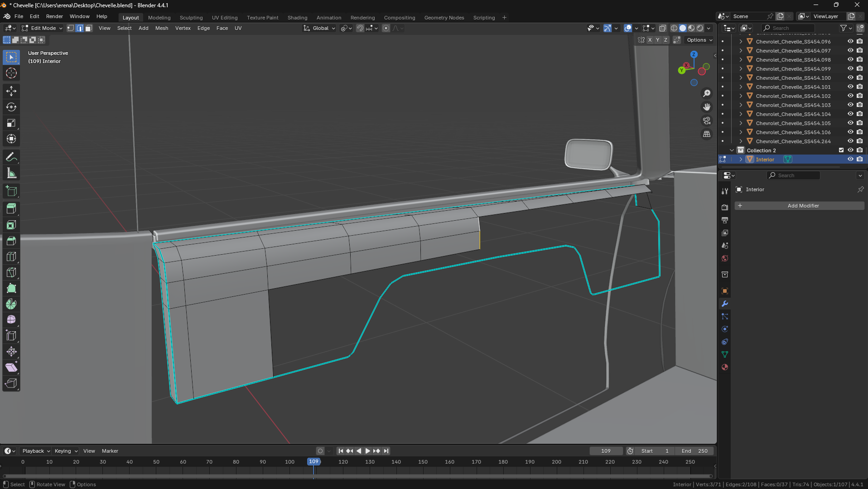
Task: Toggle X-ray display
Action: click(x=663, y=28)
